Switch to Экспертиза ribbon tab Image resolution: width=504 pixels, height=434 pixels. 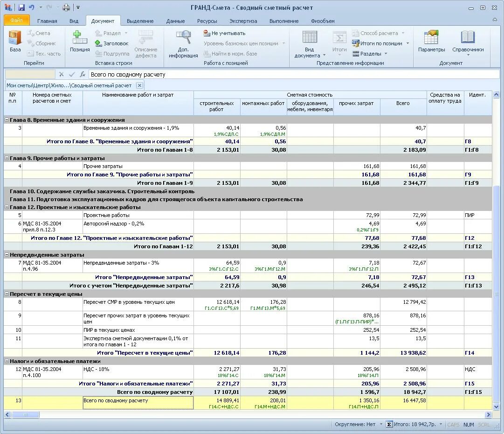[x=243, y=21]
